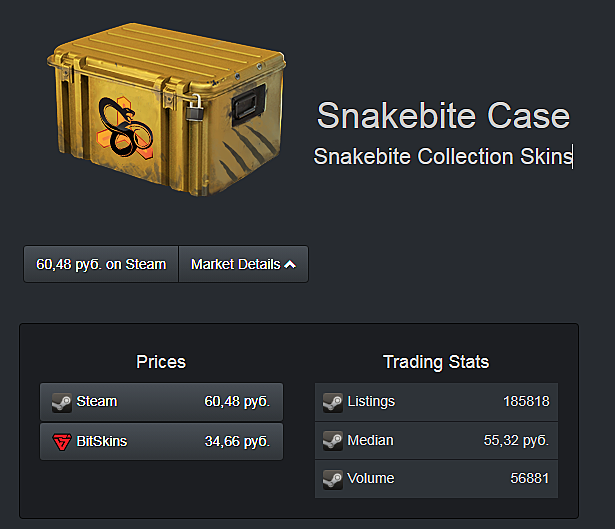Select the BitSkins 34,66 руб. price
This screenshot has height=529, width=615.
[237, 441]
